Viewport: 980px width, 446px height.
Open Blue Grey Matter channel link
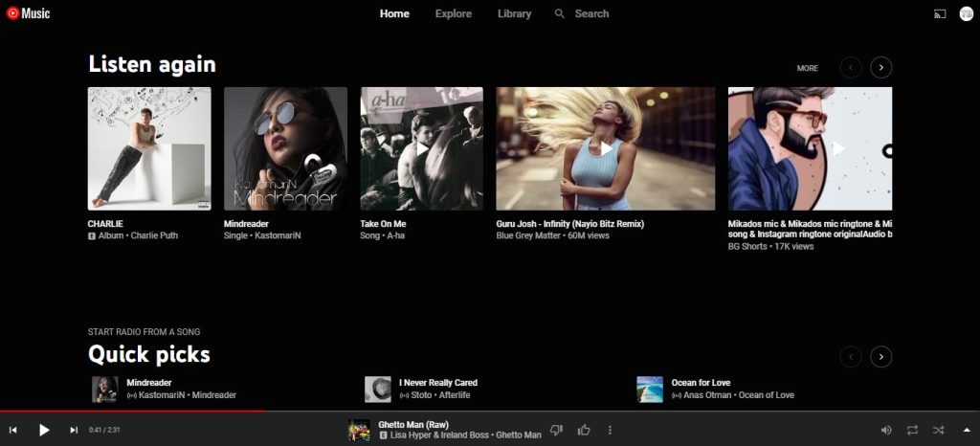pyautogui.click(x=528, y=235)
